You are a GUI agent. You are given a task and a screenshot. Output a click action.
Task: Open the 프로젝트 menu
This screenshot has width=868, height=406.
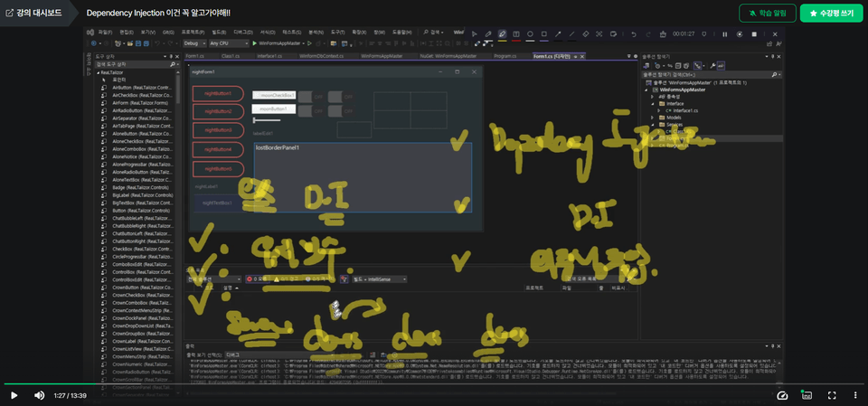point(193,33)
